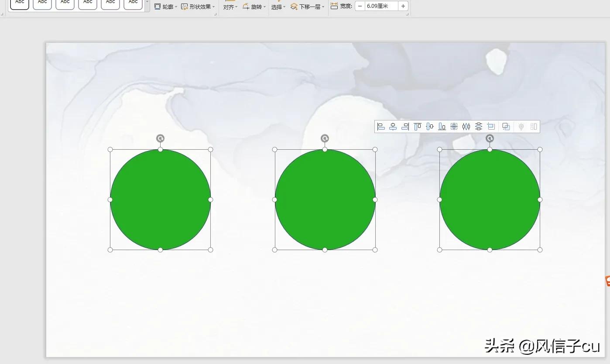Click rotation handle above the right circle

coord(490,138)
